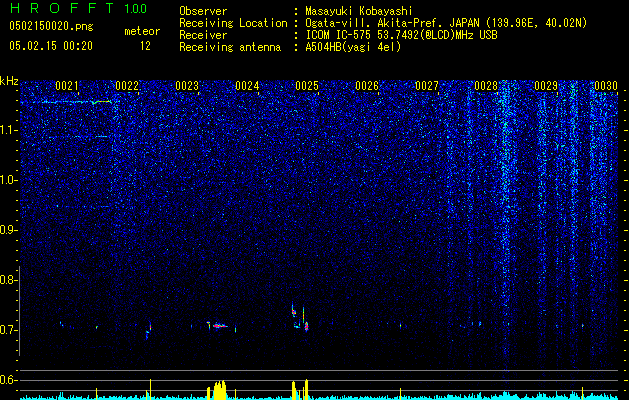Click the tall yellow power bars below 0023

pos(220,390)
